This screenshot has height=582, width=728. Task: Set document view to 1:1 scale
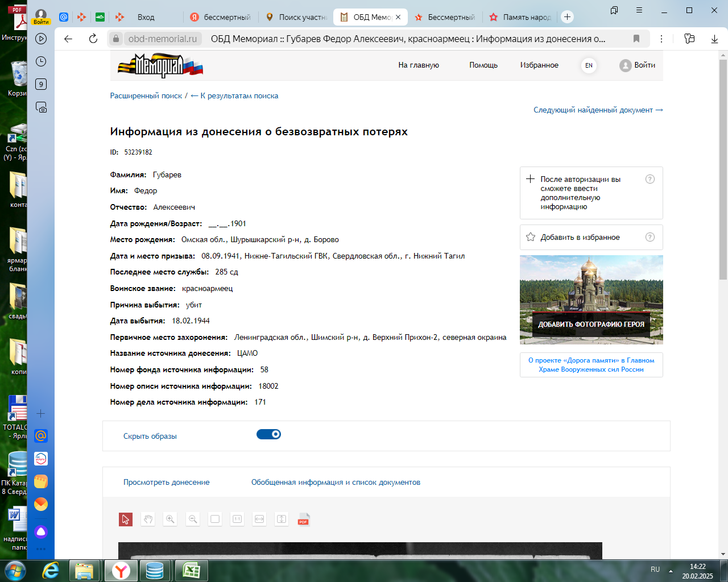pyautogui.click(x=237, y=519)
